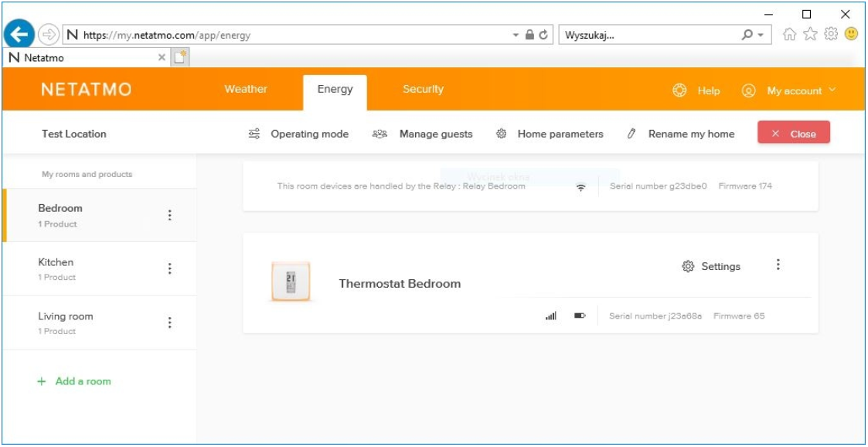Viewport: 868px width, 447px height.
Task: Select the Netatmo browser tab
Action: (86, 57)
